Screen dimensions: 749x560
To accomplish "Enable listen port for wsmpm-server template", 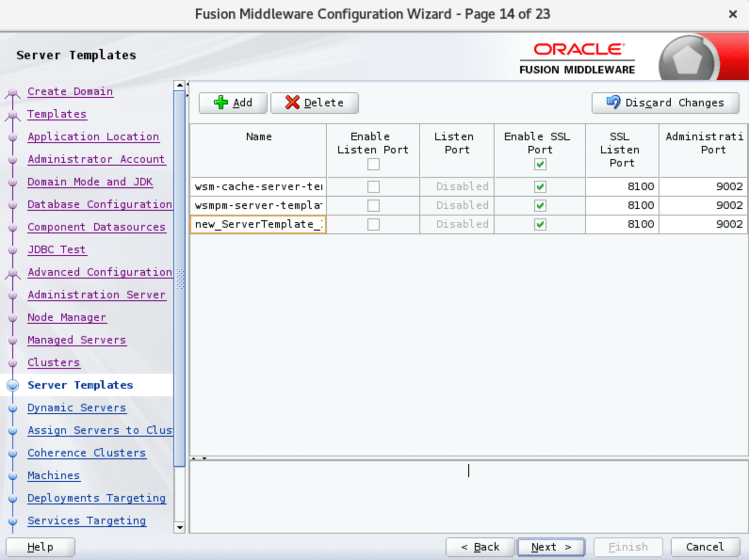I will coord(373,206).
